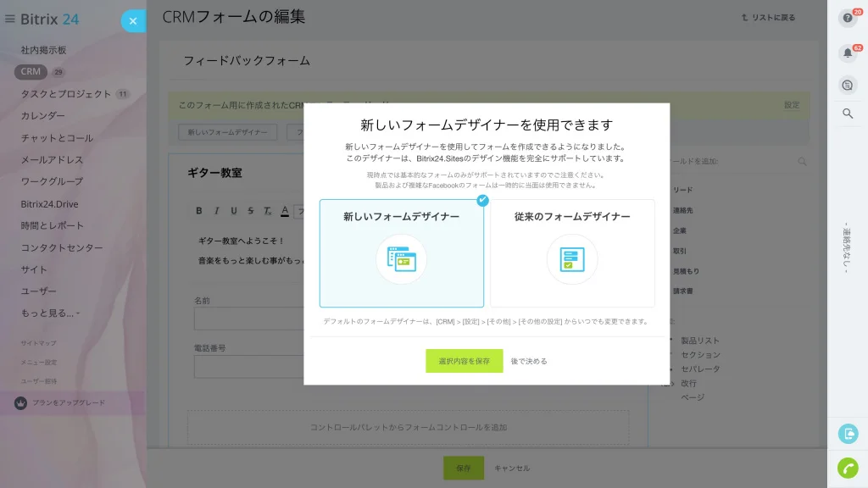The width and height of the screenshot is (868, 488).
Task: Close the slider with the blue X button
Action: 133,21
